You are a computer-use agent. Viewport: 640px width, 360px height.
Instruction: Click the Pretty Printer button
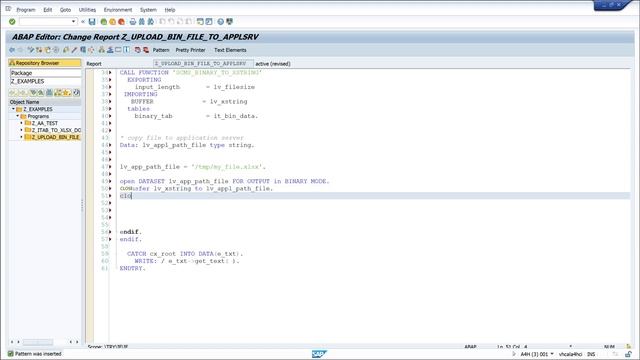tap(190, 50)
